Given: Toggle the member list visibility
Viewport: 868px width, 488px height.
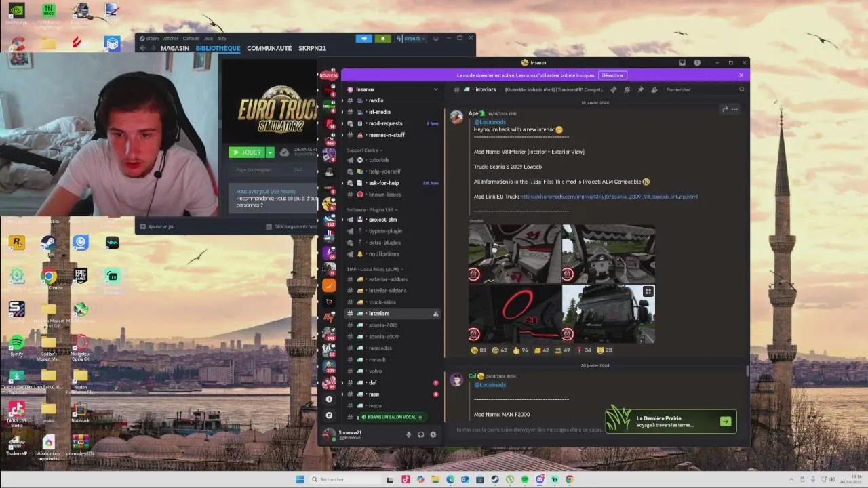Looking at the screenshot, I should click(x=654, y=89).
